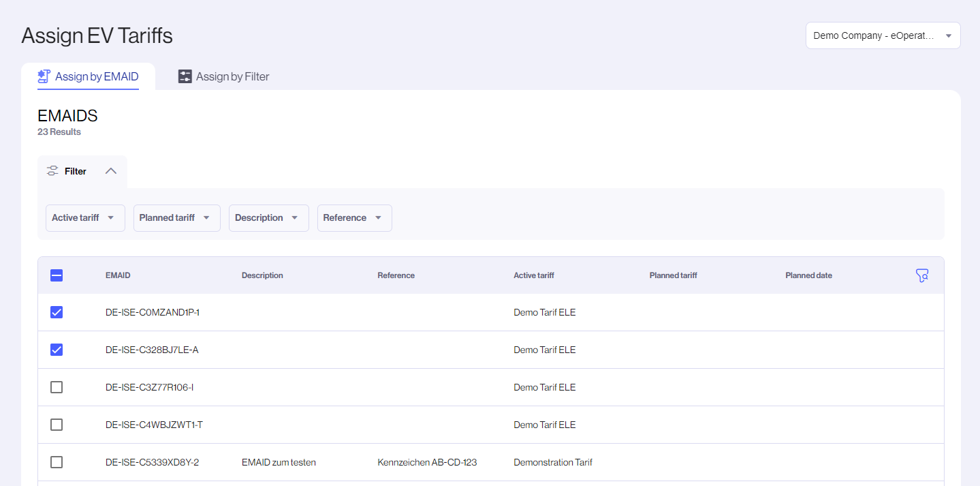Select the DE-ISE-C4WBJZWT1-T row checkbox
This screenshot has height=486, width=980.
tap(57, 425)
